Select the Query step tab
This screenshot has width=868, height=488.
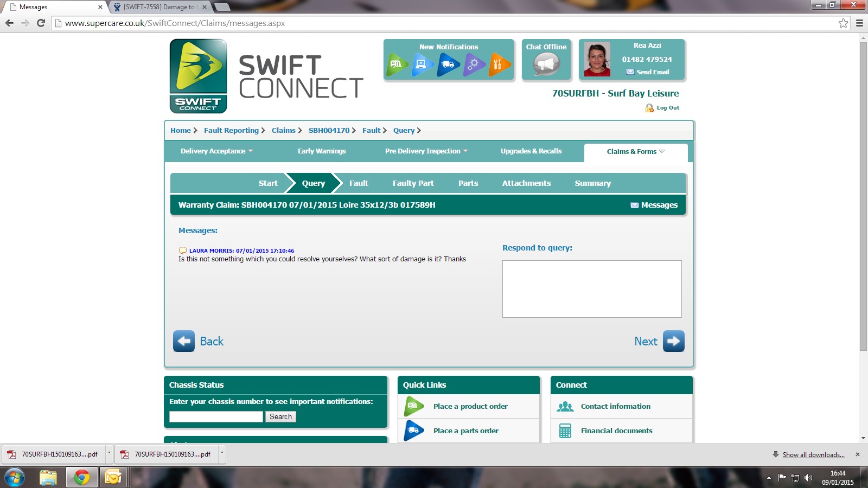[314, 183]
